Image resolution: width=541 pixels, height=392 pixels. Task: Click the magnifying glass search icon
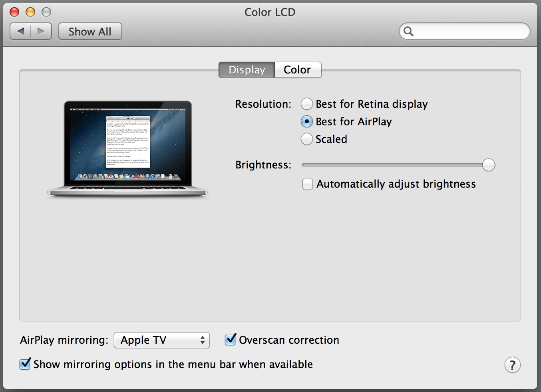(408, 31)
